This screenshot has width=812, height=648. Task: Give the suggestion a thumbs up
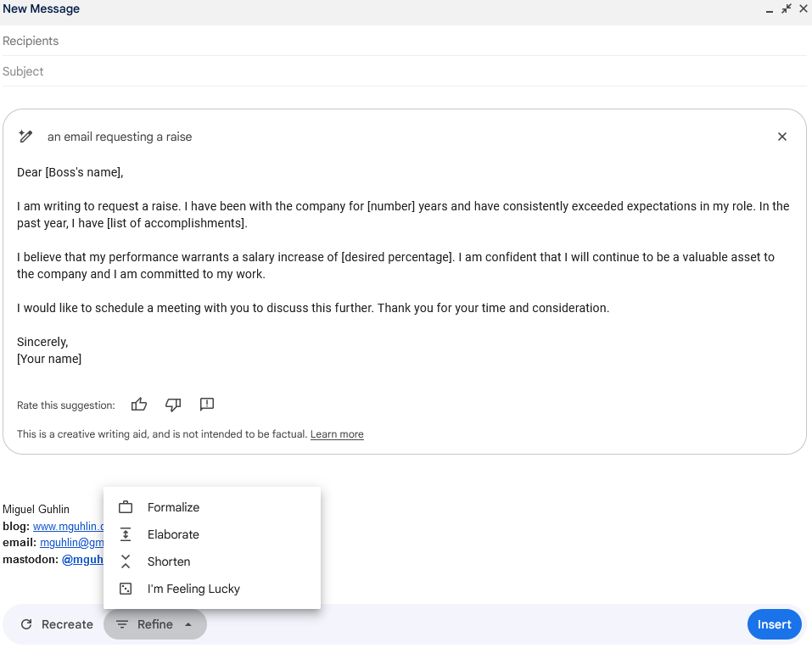coord(139,405)
